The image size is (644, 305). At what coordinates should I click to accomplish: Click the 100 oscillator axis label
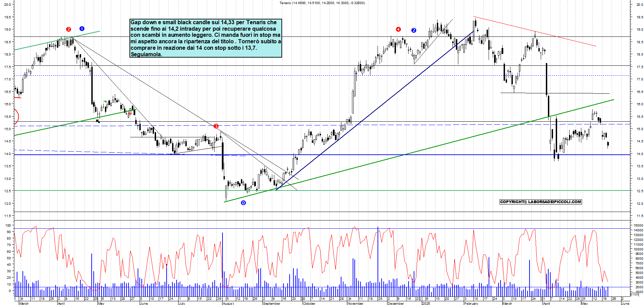click(8, 225)
